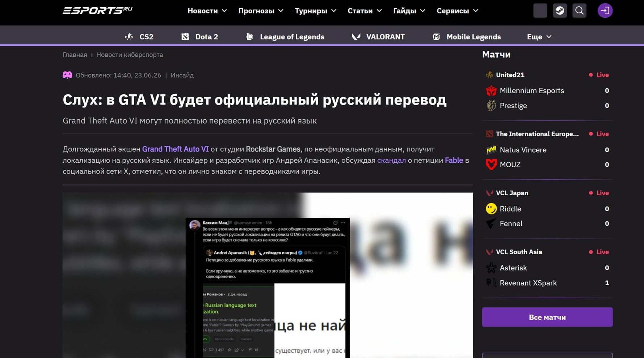Open the Millennium Esports team logo

(x=491, y=90)
